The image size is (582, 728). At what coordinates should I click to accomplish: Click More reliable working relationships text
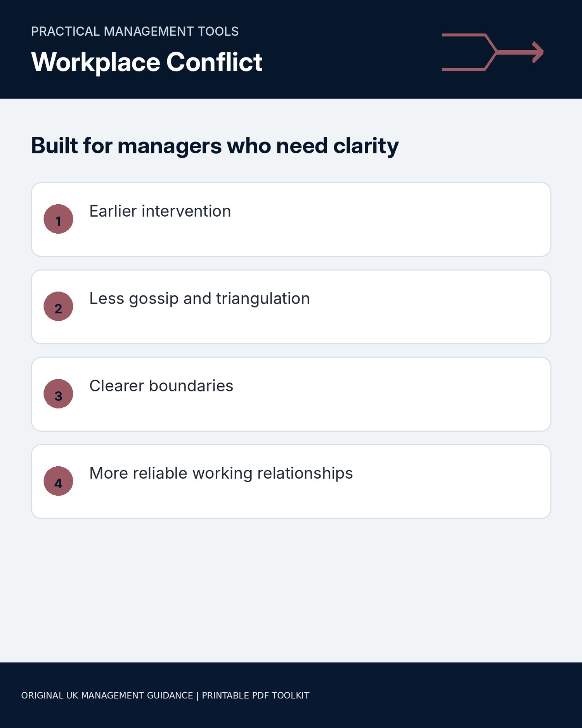point(221,474)
